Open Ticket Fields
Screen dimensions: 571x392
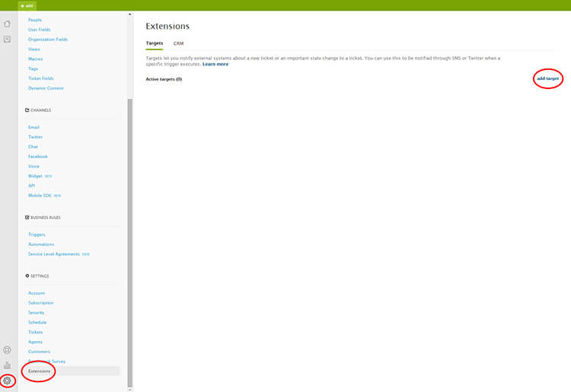tap(41, 78)
